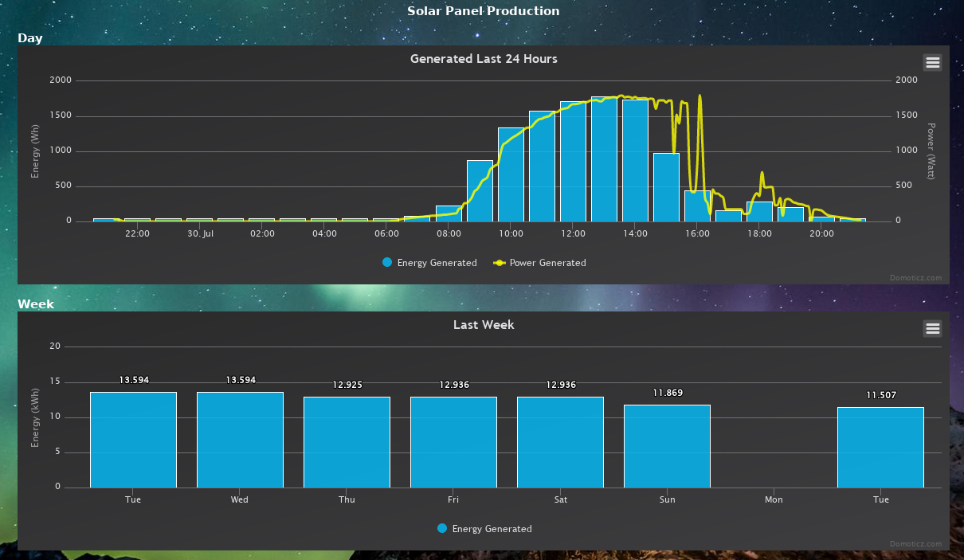Open Domoticz.com link in the Last Week chart
This screenshot has width=964, height=560.
916,544
